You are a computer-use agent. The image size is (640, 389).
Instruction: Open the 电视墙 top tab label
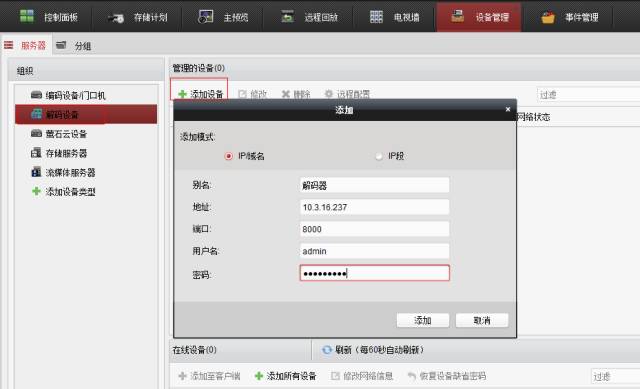coord(407,17)
